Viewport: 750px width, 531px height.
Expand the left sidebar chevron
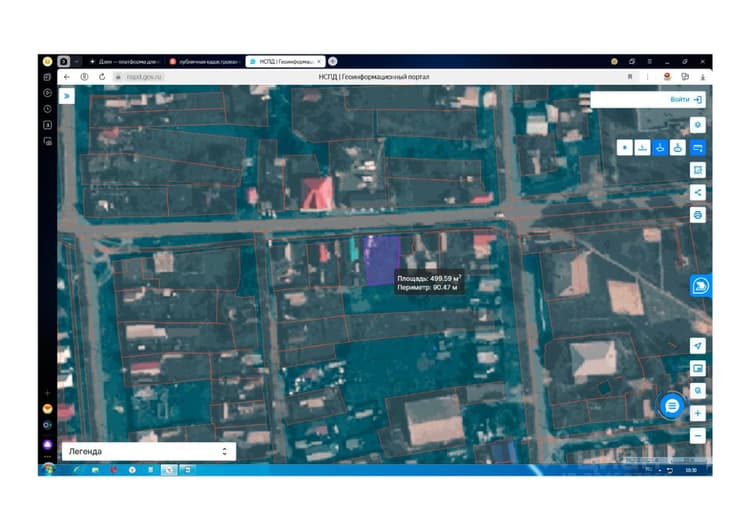(66, 96)
